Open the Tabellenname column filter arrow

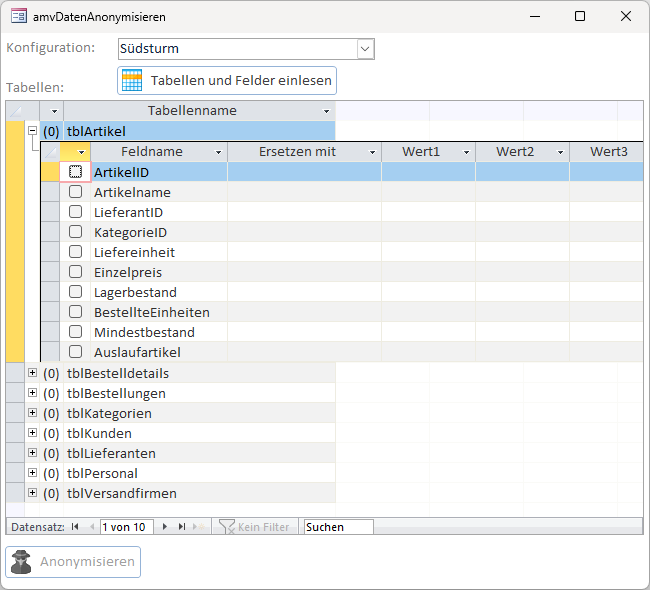pyautogui.click(x=326, y=111)
